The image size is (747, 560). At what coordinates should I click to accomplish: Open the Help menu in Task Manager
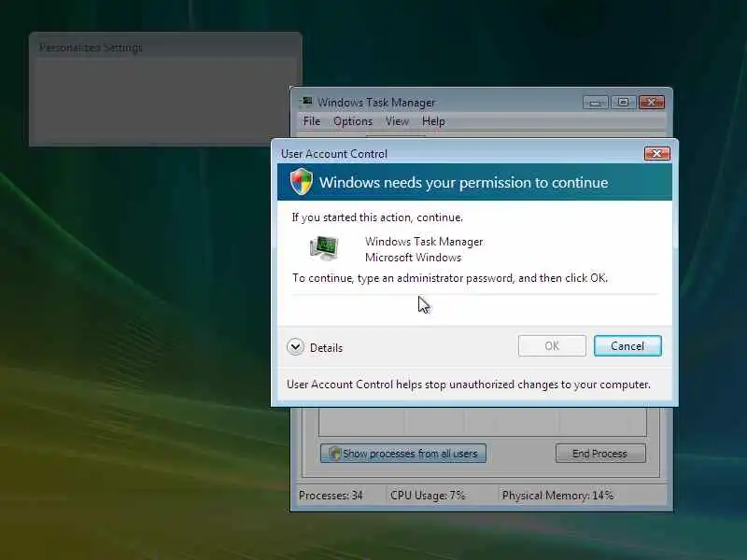click(433, 121)
